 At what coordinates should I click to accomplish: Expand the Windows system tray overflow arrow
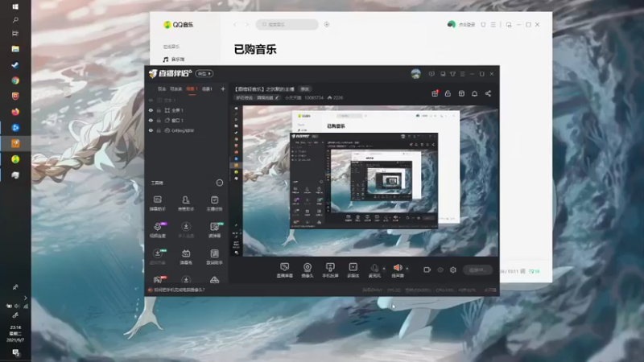coord(26,298)
